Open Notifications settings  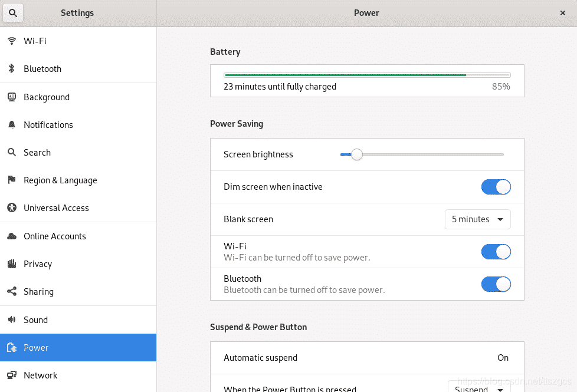click(78, 124)
